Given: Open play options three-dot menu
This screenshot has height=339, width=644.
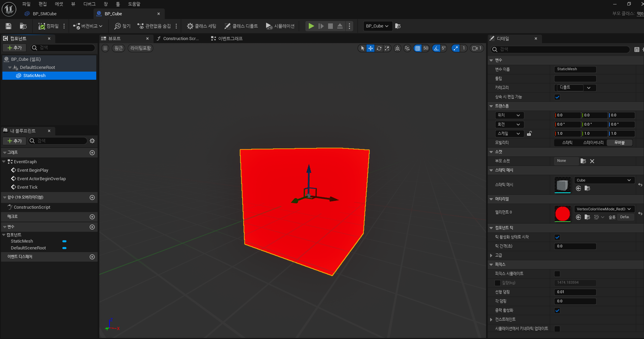Looking at the screenshot, I should click(x=349, y=26).
